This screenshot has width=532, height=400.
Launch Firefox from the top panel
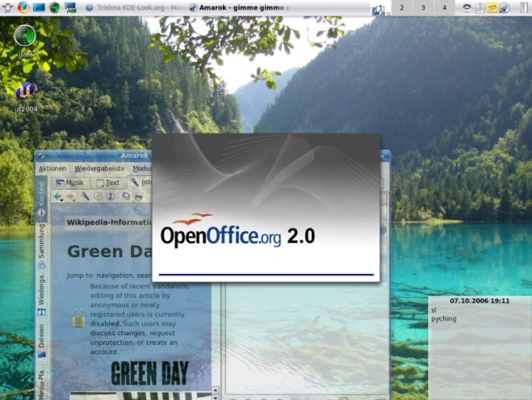(x=23, y=7)
